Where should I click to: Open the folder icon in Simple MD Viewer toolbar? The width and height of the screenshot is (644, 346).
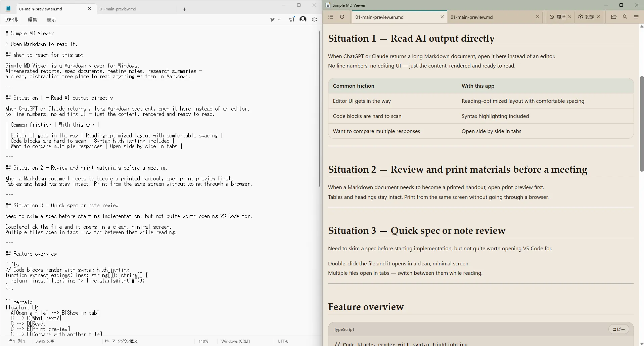coord(614,17)
